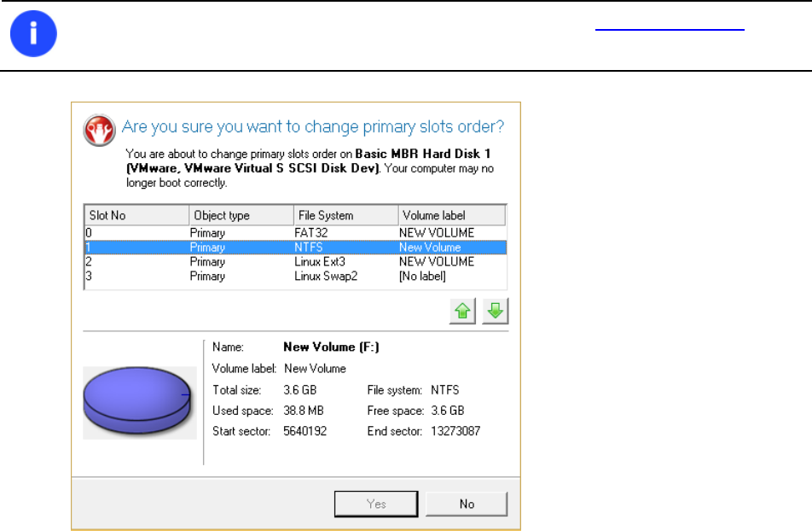Screen dimensions: 812x531
Task: Click the free space value 3.6 GB
Action: pos(448,411)
